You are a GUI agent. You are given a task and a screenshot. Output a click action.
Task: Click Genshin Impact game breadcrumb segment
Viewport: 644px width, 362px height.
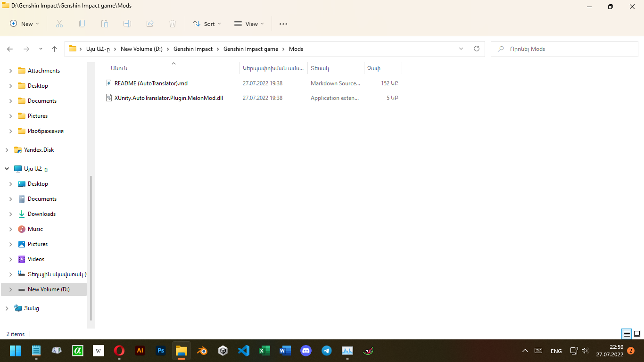(251, 49)
